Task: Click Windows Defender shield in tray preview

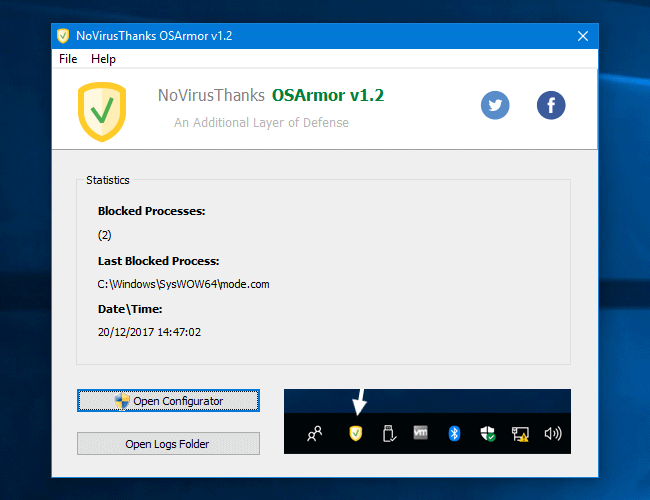Action: pyautogui.click(x=488, y=434)
